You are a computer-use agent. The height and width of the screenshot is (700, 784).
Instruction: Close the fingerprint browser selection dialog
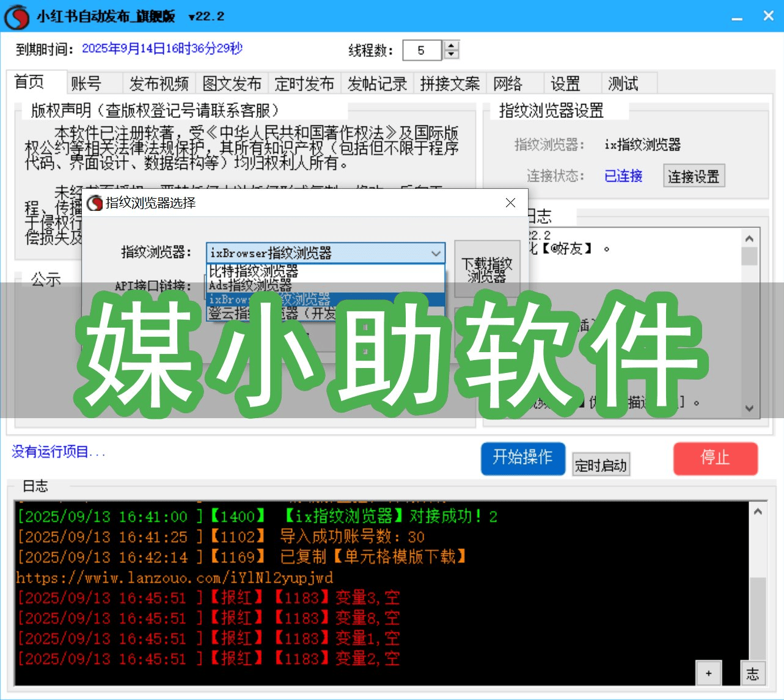510,203
